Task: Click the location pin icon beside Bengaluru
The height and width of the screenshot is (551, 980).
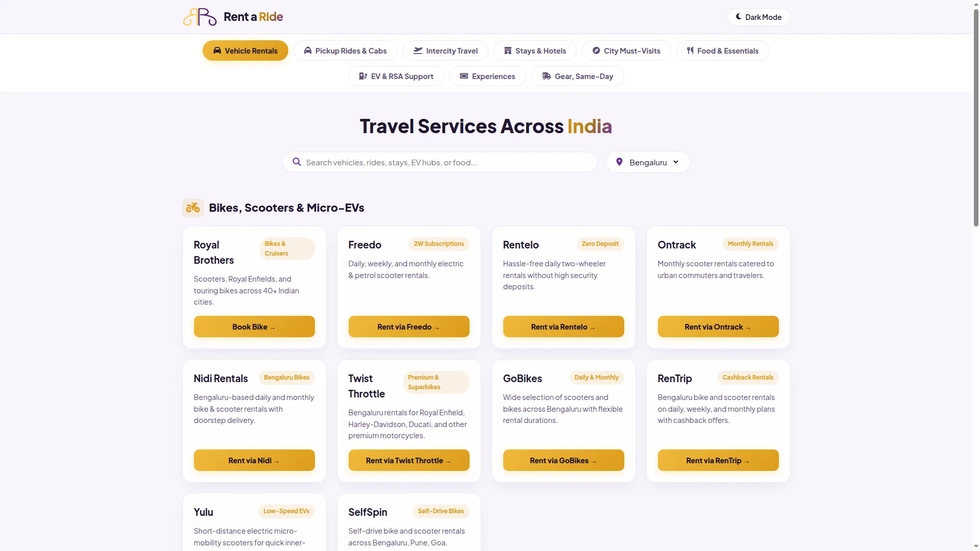Action: [x=619, y=162]
